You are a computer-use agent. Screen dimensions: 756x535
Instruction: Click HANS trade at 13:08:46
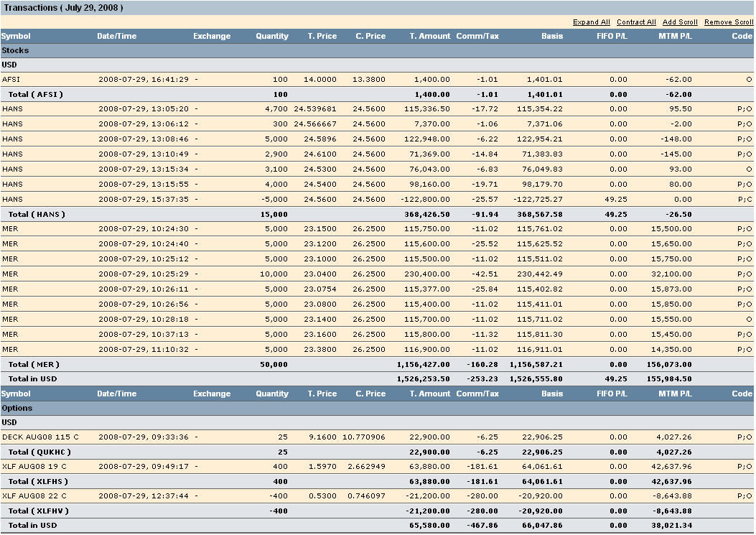[377, 139]
